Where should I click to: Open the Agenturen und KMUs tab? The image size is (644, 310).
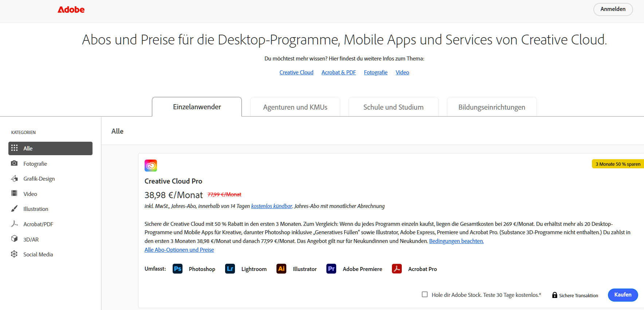[x=295, y=107]
